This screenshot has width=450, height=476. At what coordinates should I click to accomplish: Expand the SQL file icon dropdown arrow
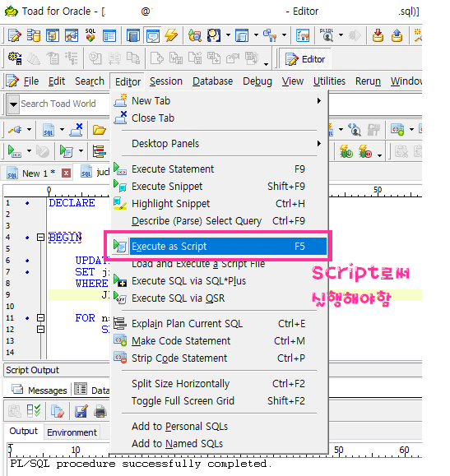62,130
